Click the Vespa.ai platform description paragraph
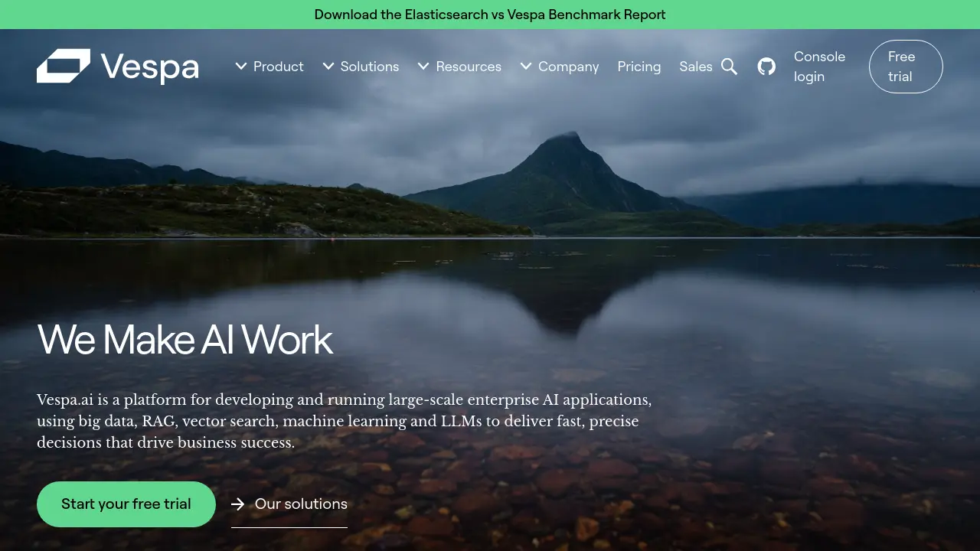This screenshot has width=980, height=551. click(345, 421)
